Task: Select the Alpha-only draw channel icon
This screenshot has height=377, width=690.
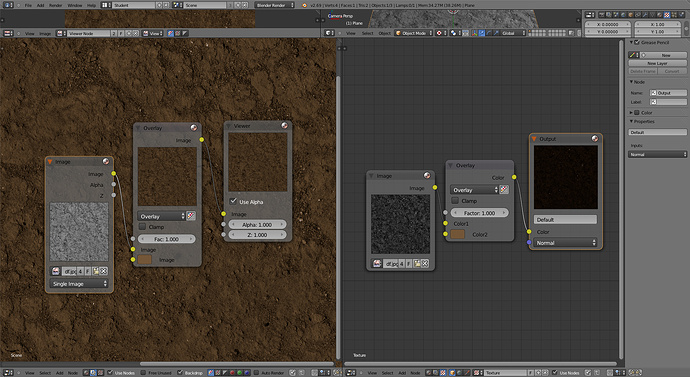Action: coord(185,33)
